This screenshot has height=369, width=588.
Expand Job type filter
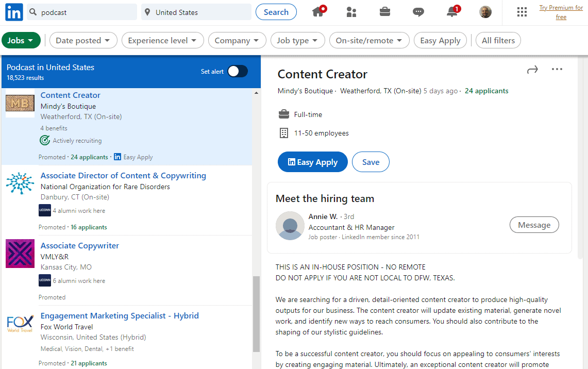coord(297,40)
